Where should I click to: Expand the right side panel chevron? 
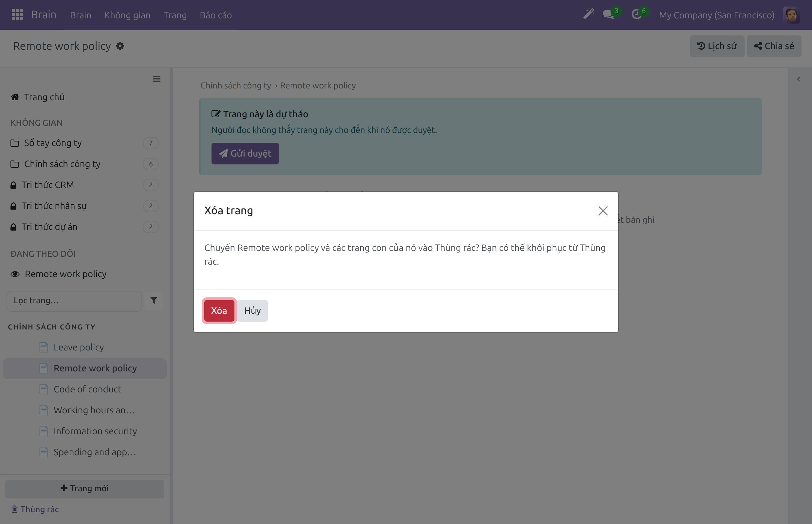click(798, 79)
